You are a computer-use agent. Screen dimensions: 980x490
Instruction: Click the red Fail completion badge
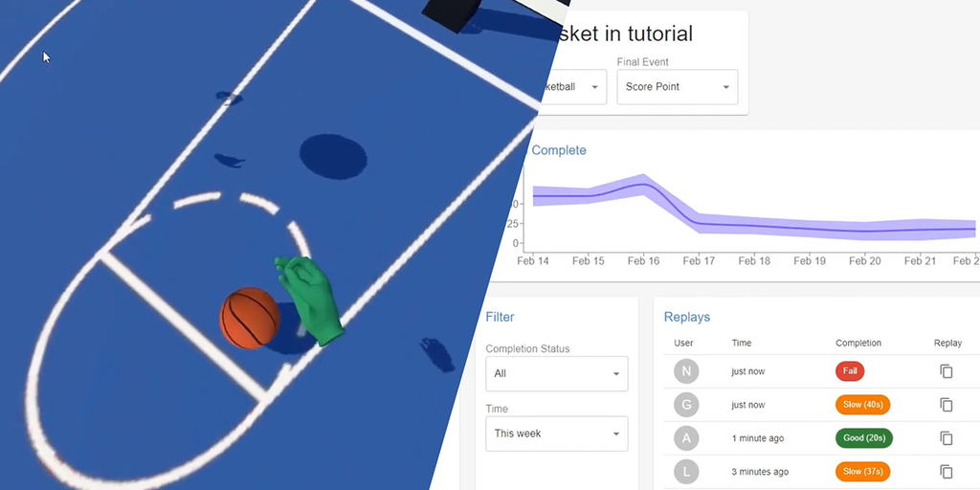click(850, 371)
